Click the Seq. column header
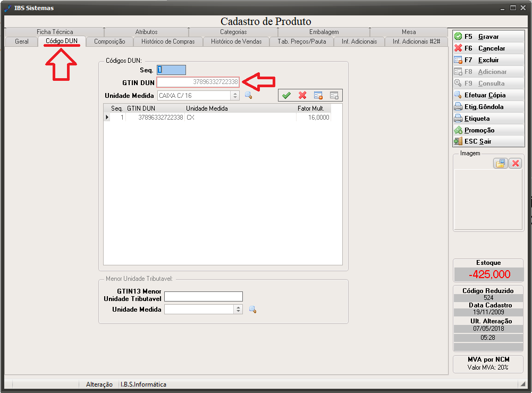Screen dimensions: 532x393 click(x=117, y=108)
